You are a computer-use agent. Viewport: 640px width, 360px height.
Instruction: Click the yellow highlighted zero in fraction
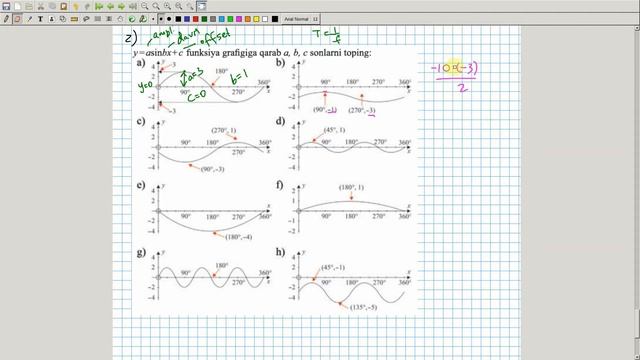tap(446, 68)
